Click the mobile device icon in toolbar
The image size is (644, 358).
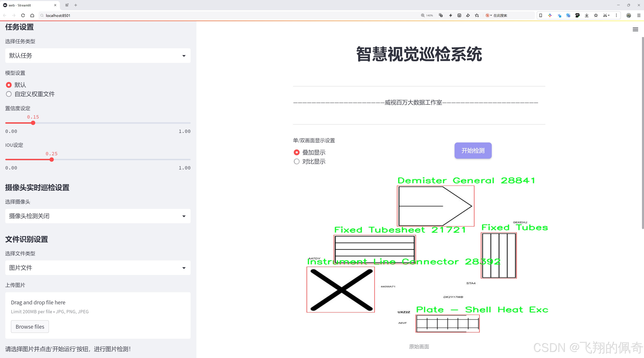pyautogui.click(x=541, y=15)
